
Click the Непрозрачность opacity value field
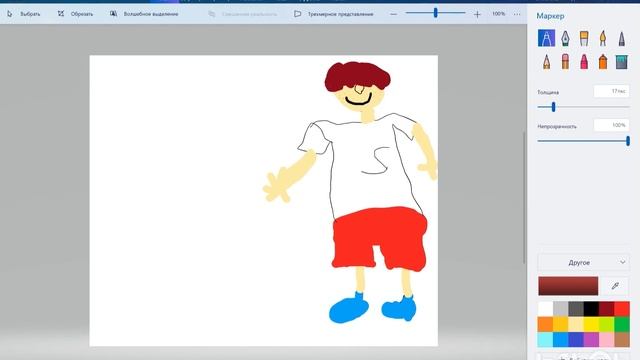(611, 125)
